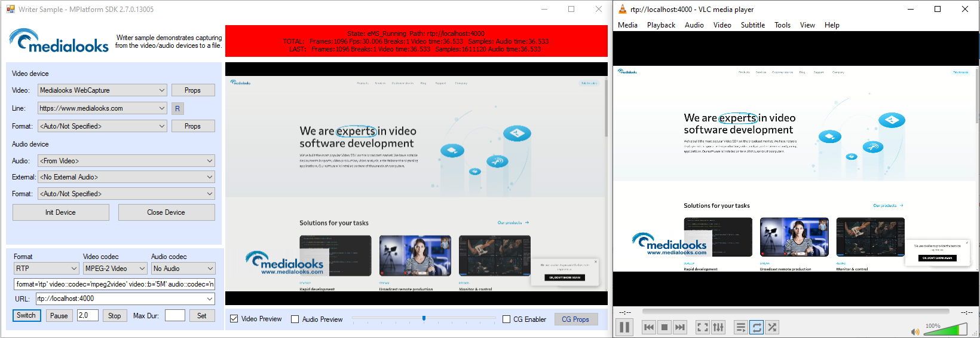The width and height of the screenshot is (980, 338).
Task: Open CG Props button
Action: (x=575, y=319)
